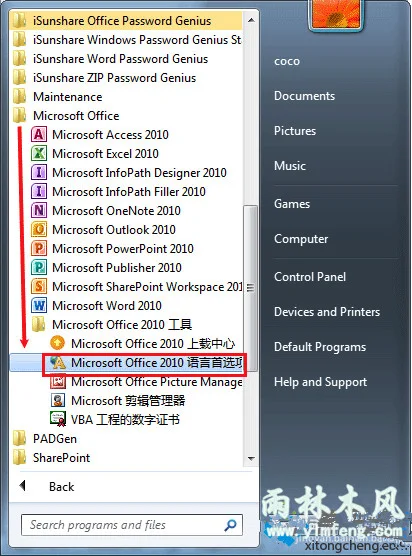Click the iSunshare Windows Password Genius folder icon
The width and height of the screenshot is (412, 556).
click(20, 40)
